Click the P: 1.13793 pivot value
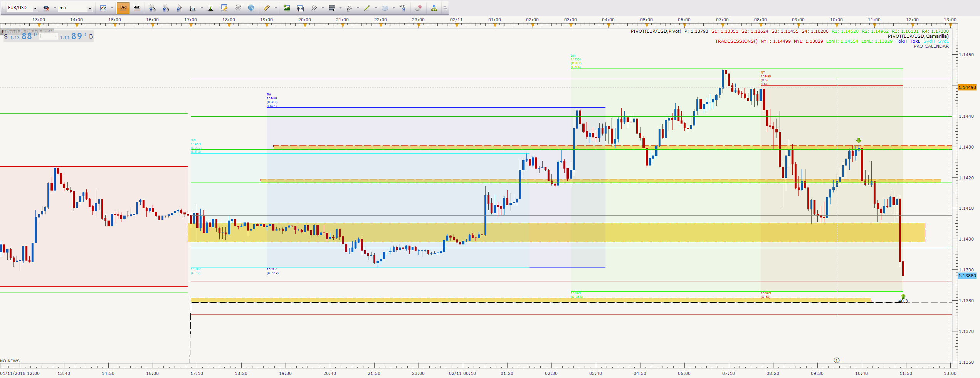Image resolution: width=980 pixels, height=378 pixels. [x=696, y=31]
